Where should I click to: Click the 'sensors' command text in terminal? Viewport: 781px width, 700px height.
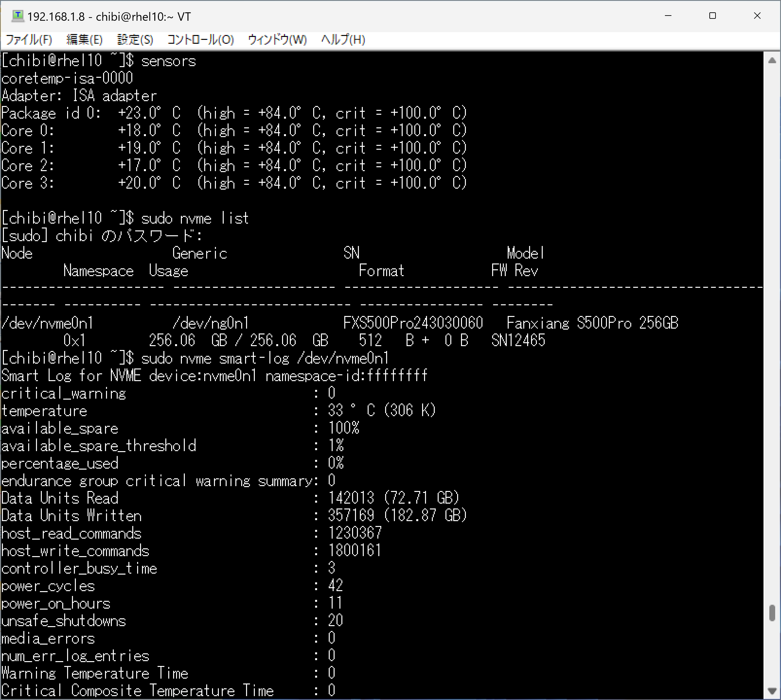tap(168, 61)
